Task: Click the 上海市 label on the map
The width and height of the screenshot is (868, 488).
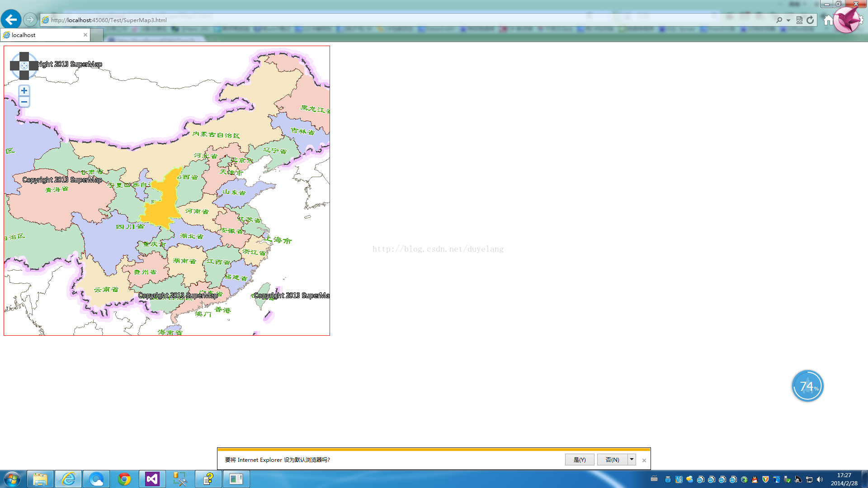Action: (x=278, y=240)
